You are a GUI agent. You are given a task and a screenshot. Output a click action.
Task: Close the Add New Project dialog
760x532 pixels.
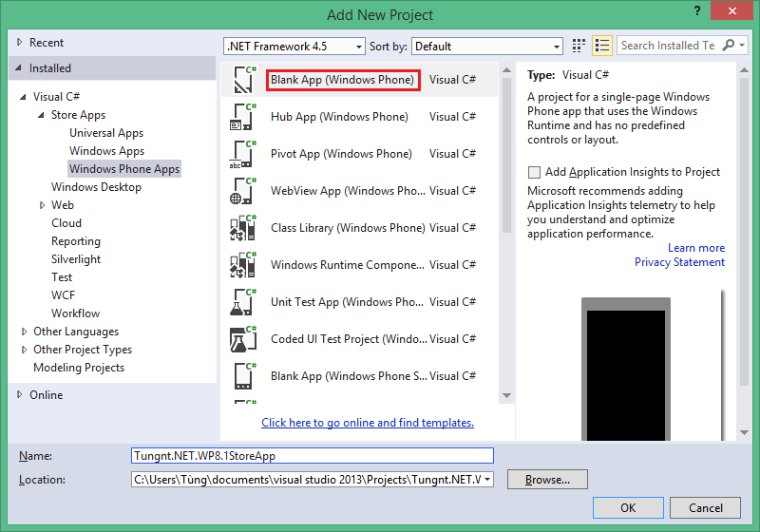[x=731, y=10]
